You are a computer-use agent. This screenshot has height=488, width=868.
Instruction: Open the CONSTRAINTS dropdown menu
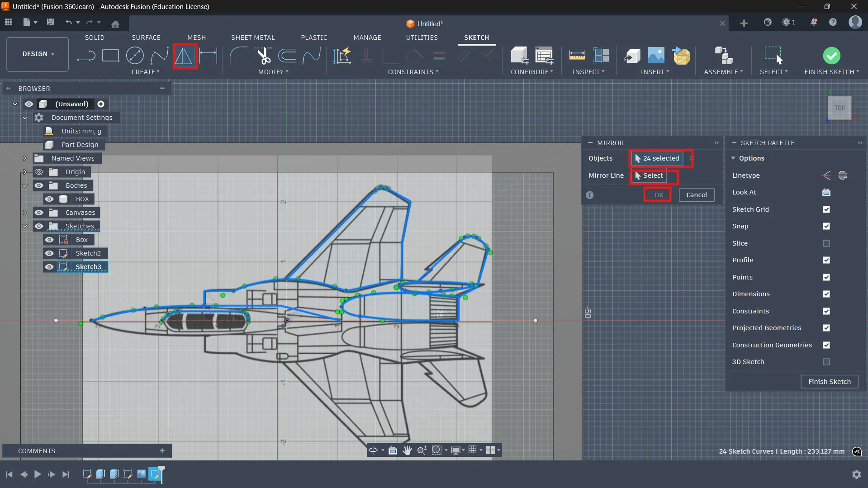[x=413, y=72]
